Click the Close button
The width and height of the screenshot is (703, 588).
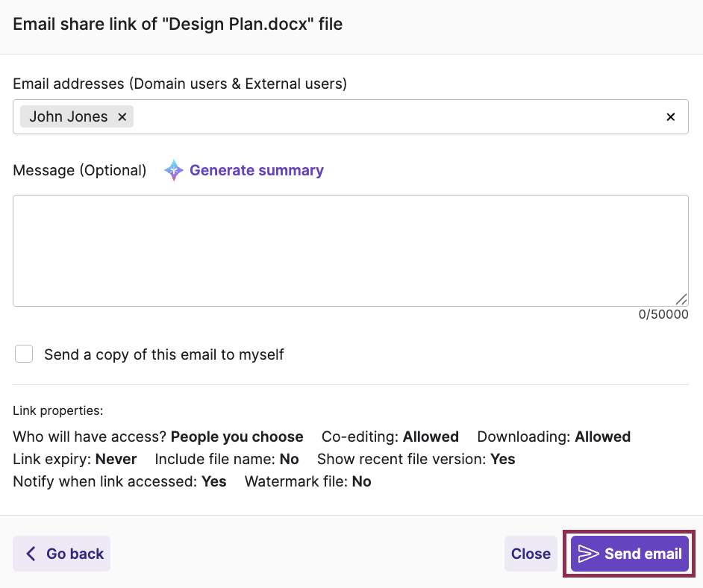click(531, 554)
